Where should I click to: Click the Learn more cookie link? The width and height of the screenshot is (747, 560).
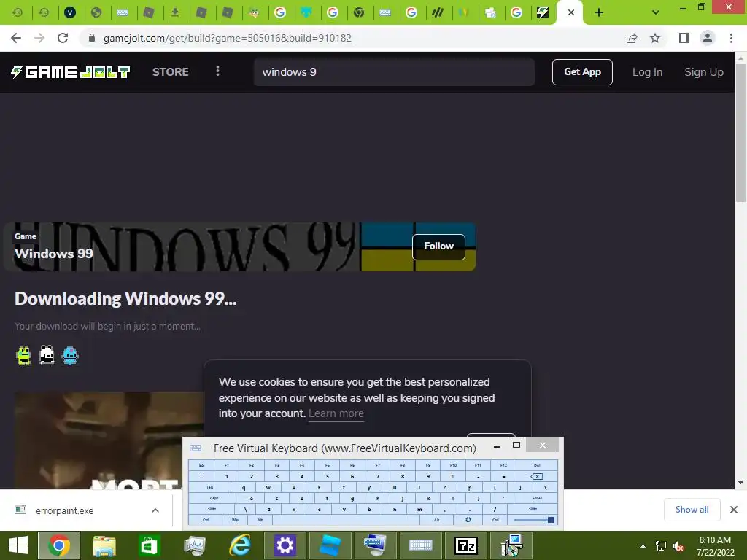tap(336, 413)
